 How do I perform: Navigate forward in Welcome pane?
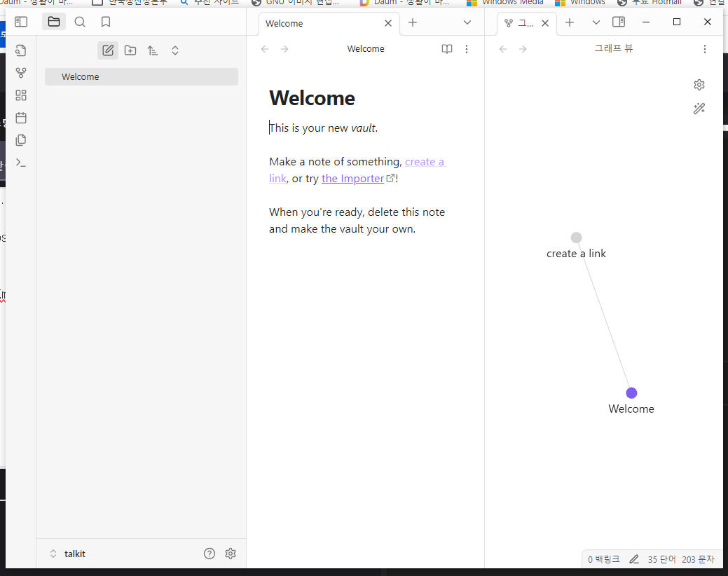click(284, 49)
